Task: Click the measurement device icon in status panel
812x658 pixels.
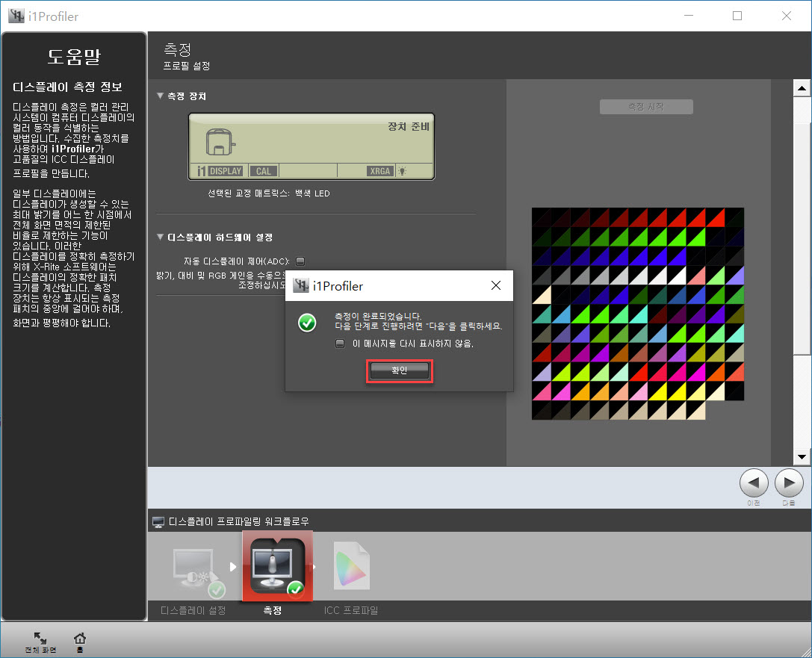Action: click(220, 143)
